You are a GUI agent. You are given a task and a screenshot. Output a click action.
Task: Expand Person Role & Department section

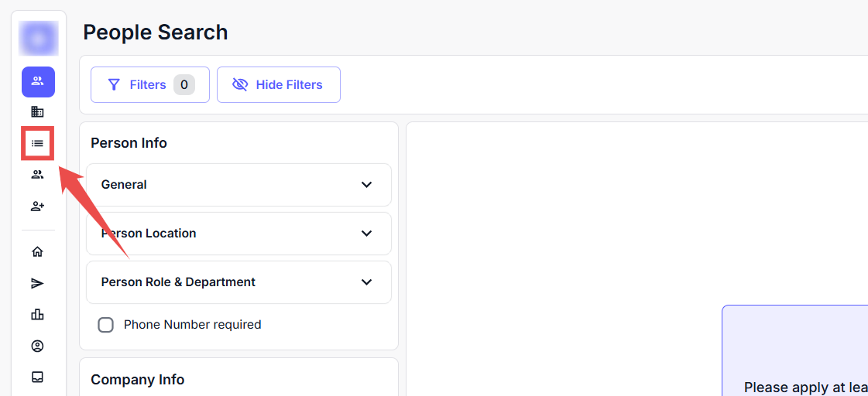pyautogui.click(x=238, y=282)
